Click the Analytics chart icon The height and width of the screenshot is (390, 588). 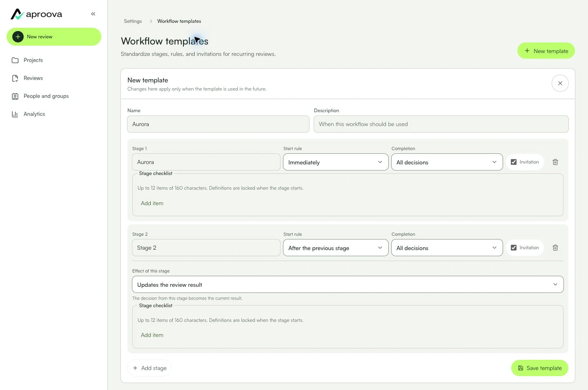[x=15, y=114]
